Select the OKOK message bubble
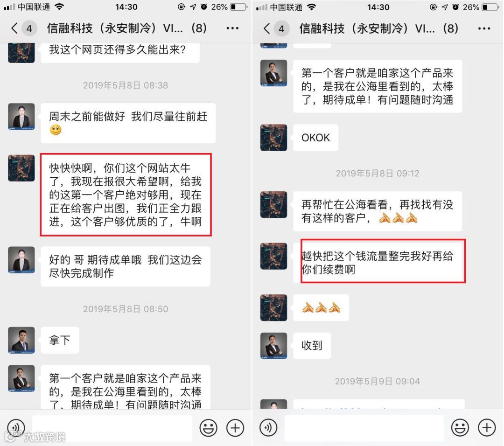Screen dimensions: 504x446 tap(315, 138)
